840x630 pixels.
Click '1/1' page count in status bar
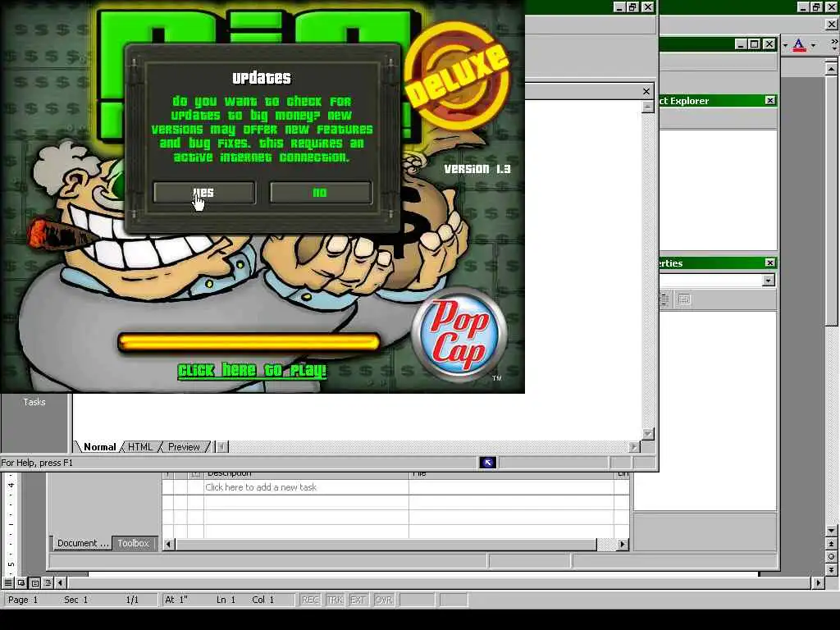(132, 600)
